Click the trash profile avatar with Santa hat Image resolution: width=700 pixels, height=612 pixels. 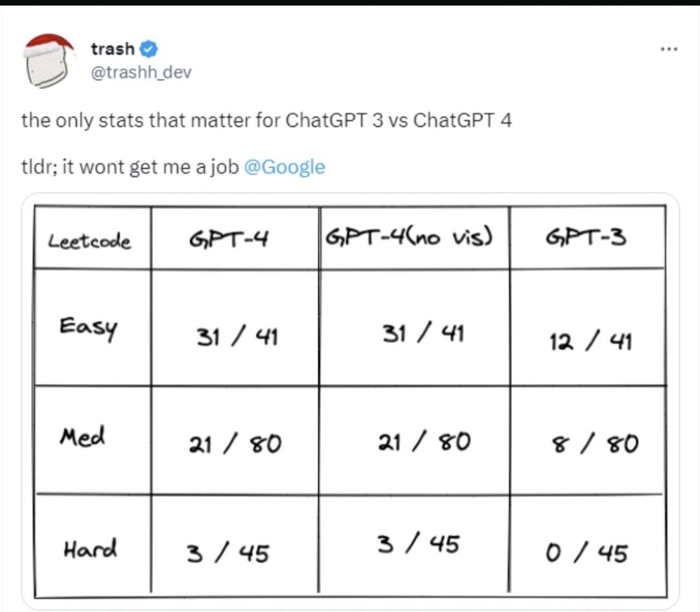(x=48, y=61)
